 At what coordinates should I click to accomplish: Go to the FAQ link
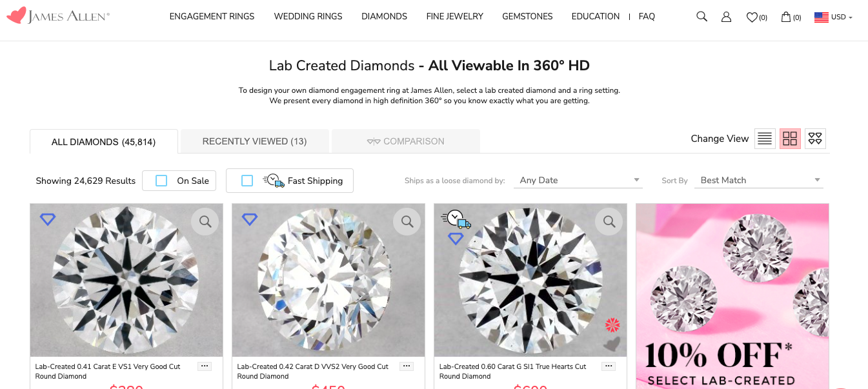point(647,17)
